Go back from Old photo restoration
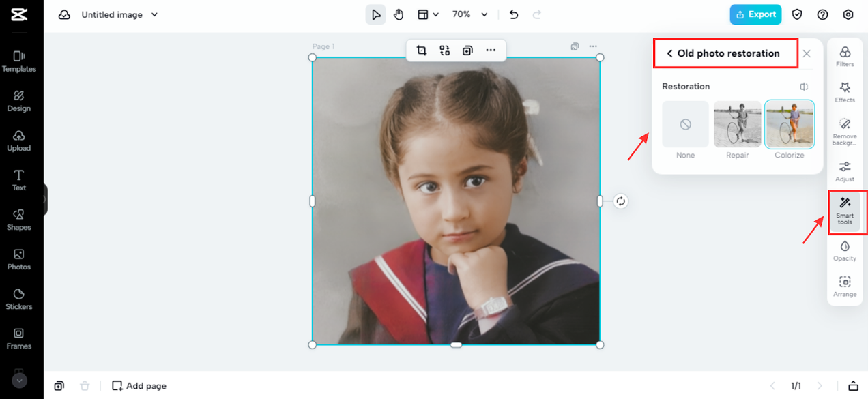The height and width of the screenshot is (399, 868). 669,53
